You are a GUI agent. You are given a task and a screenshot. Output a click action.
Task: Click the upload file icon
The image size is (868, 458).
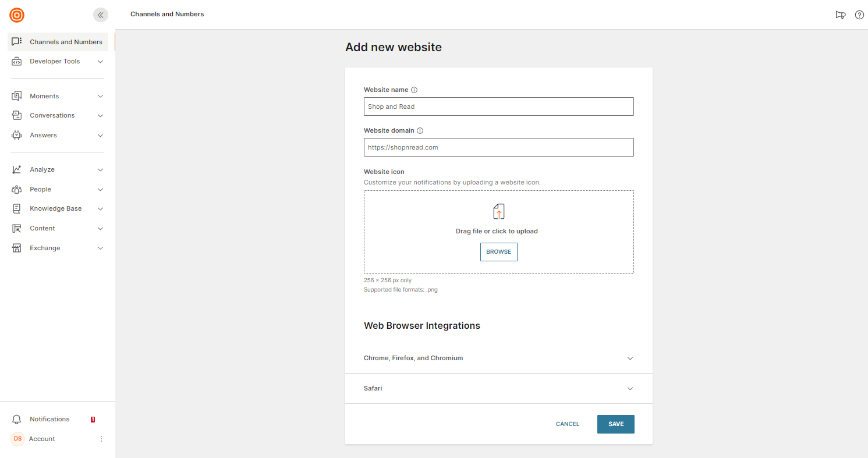click(499, 211)
